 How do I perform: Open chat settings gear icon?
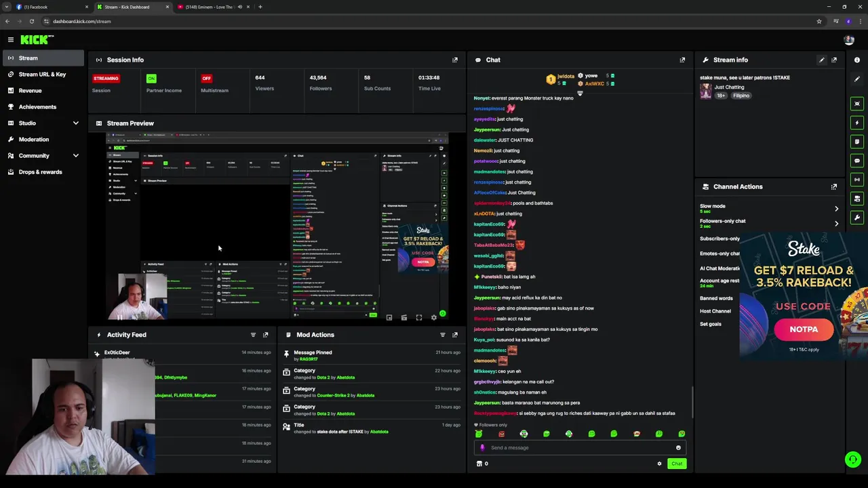(659, 464)
